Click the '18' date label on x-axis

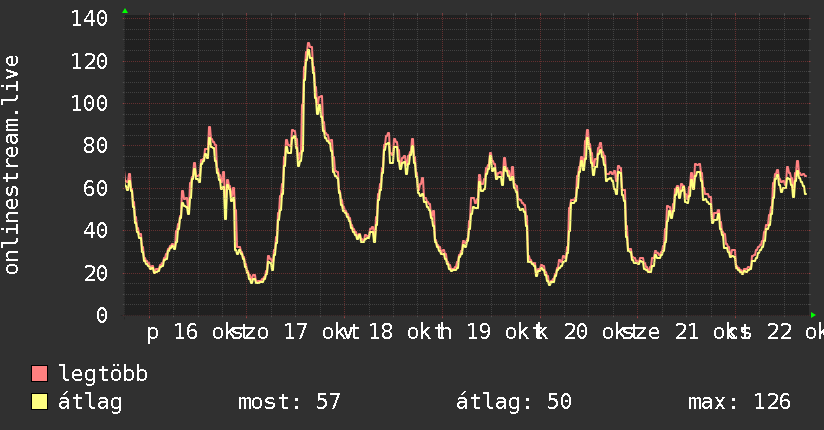[380, 332]
